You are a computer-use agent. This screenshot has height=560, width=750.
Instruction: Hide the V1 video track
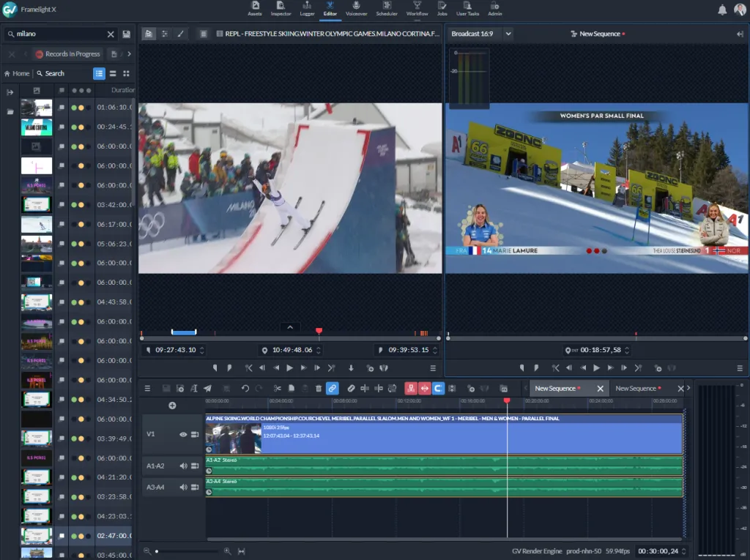(x=183, y=434)
